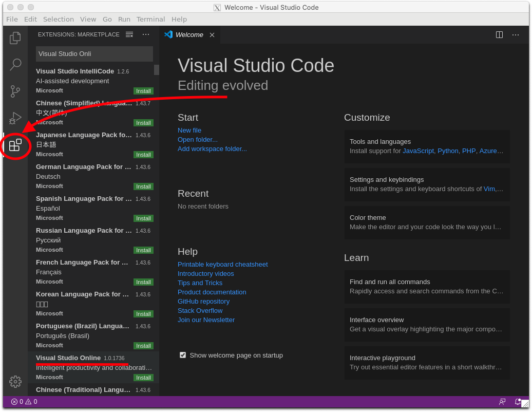The height and width of the screenshot is (412, 532).
Task: Click extensions list scrollbar thumb
Action: coord(157,69)
